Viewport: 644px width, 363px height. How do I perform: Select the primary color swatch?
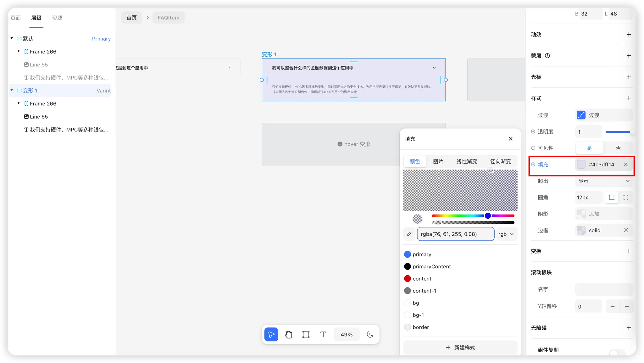408,254
